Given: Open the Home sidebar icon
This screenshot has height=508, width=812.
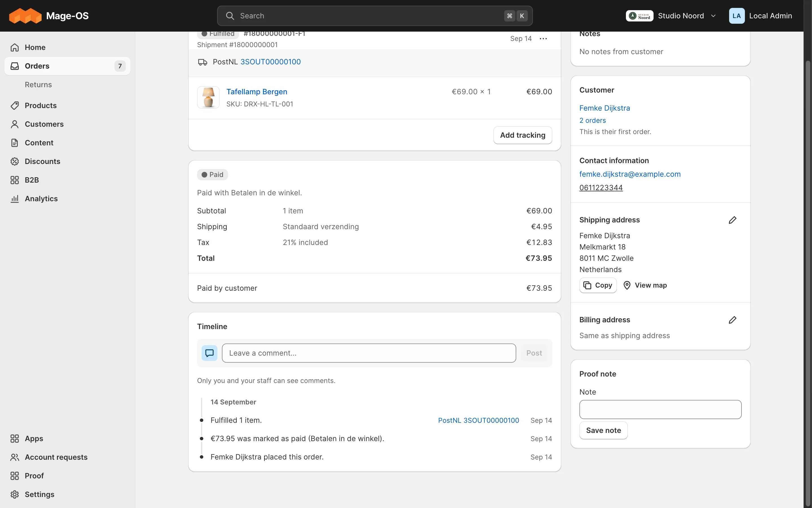Looking at the screenshot, I should (14, 47).
